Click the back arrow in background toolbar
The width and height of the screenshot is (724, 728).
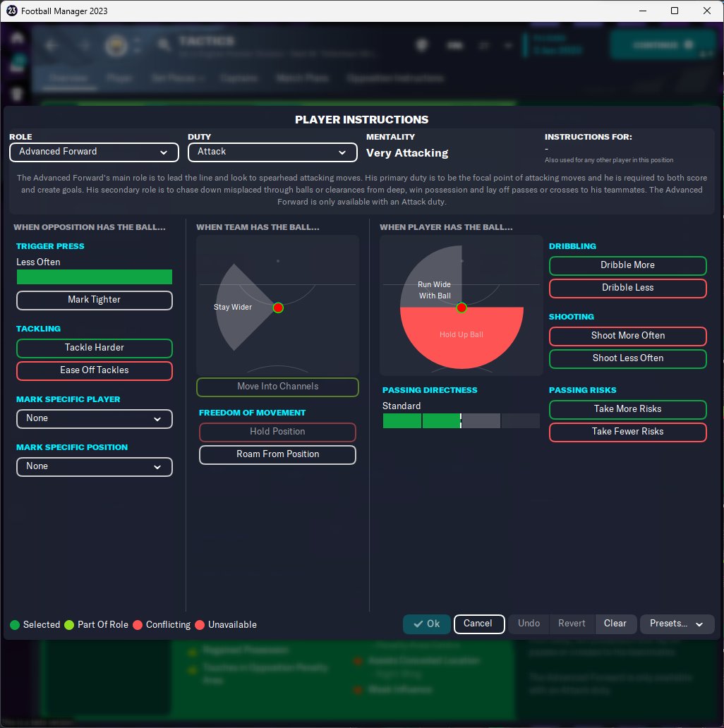click(x=52, y=45)
